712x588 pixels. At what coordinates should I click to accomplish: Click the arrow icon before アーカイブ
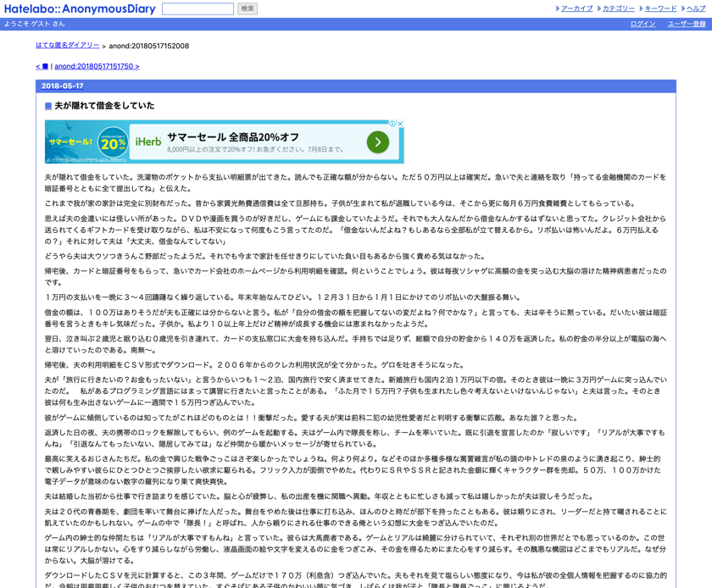coord(558,8)
